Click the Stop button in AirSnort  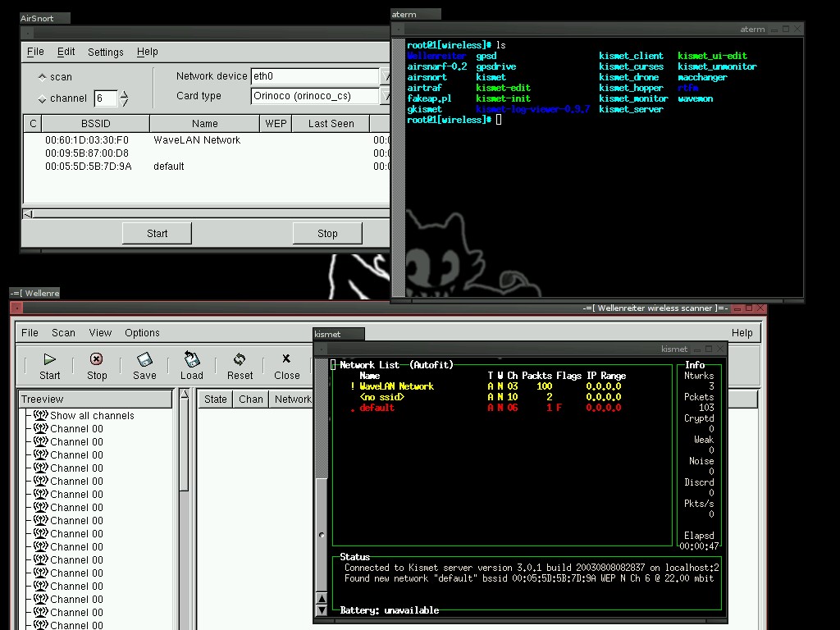(327, 234)
